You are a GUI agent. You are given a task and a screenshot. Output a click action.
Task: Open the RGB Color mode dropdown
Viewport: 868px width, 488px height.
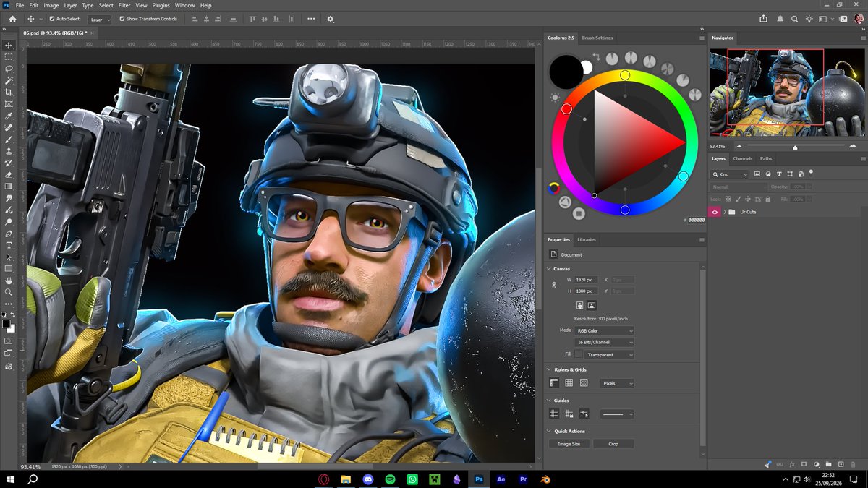[605, 330]
